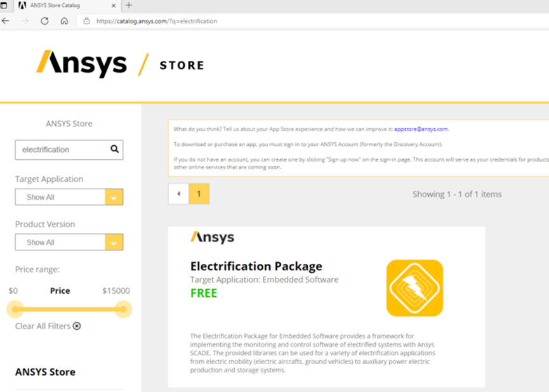The image size is (549, 392).
Task: Click the previous page arrow button
Action: 178,193
